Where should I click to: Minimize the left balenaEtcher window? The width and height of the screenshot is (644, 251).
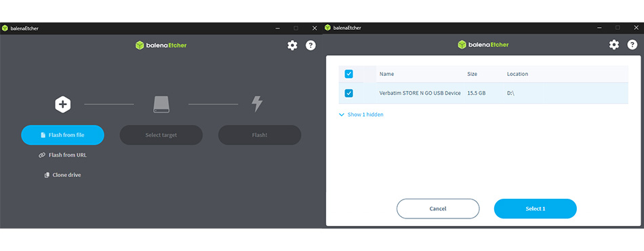pyautogui.click(x=278, y=28)
